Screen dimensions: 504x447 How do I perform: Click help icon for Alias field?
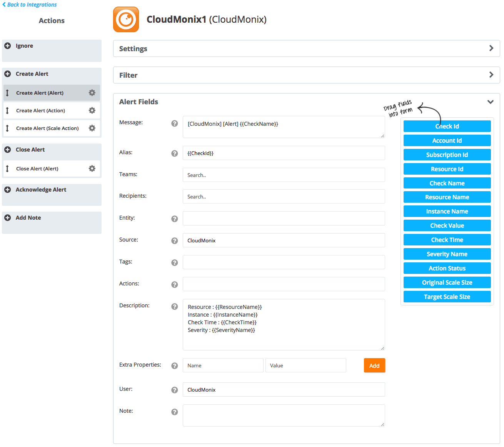tap(175, 153)
